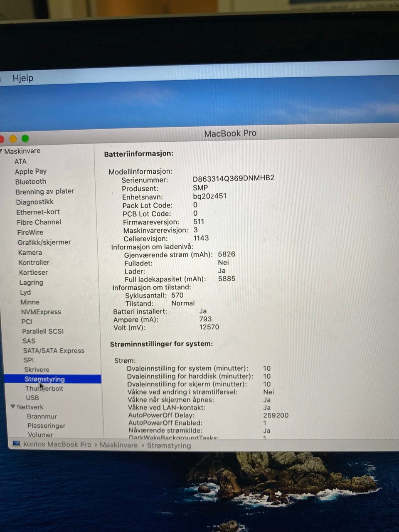Click the AutoPowerOff Delay value 259200
Image resolution: width=399 pixels, height=532 pixels.
pyautogui.click(x=276, y=415)
